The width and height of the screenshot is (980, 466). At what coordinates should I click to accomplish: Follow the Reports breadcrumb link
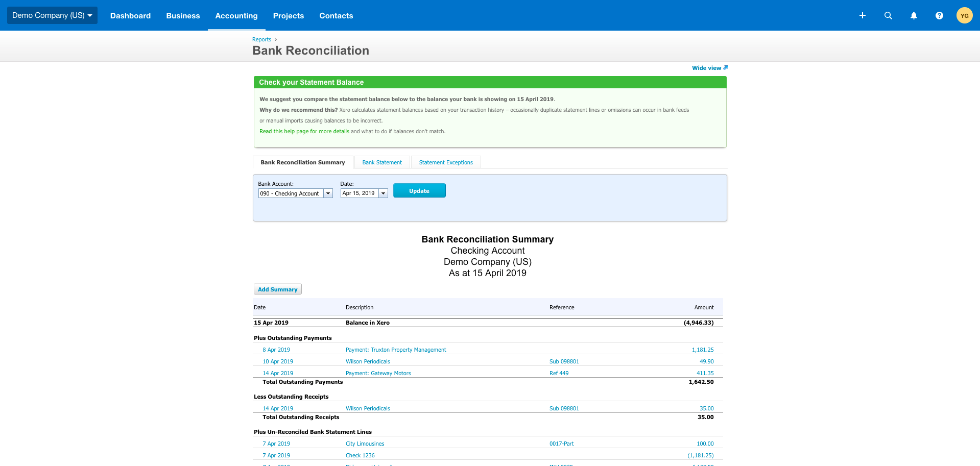(261, 39)
